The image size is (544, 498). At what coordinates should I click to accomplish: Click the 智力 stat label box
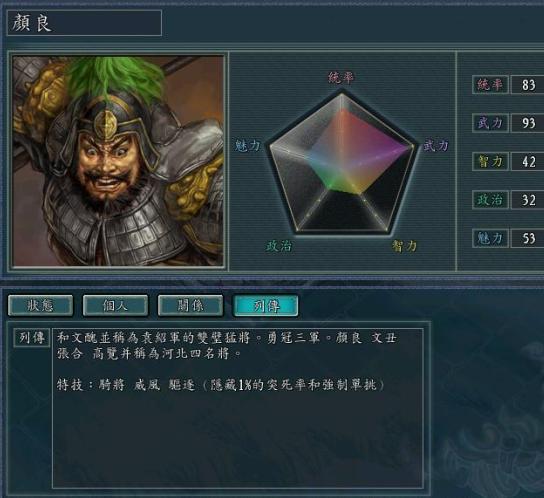pos(490,161)
